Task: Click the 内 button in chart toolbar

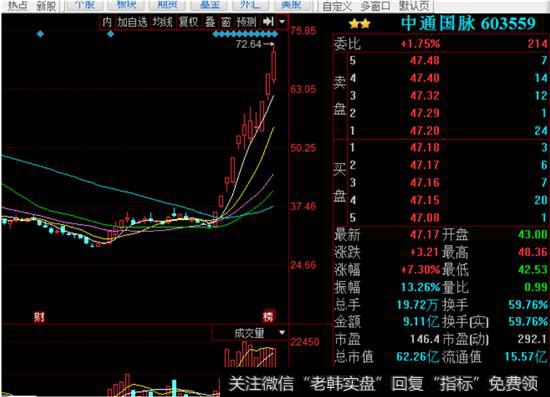Action: coord(107,22)
